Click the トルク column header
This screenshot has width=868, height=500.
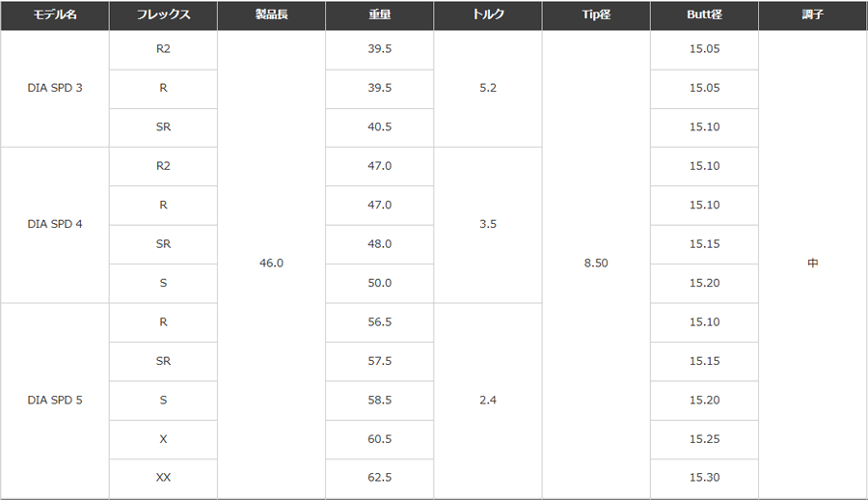pyautogui.click(x=488, y=15)
